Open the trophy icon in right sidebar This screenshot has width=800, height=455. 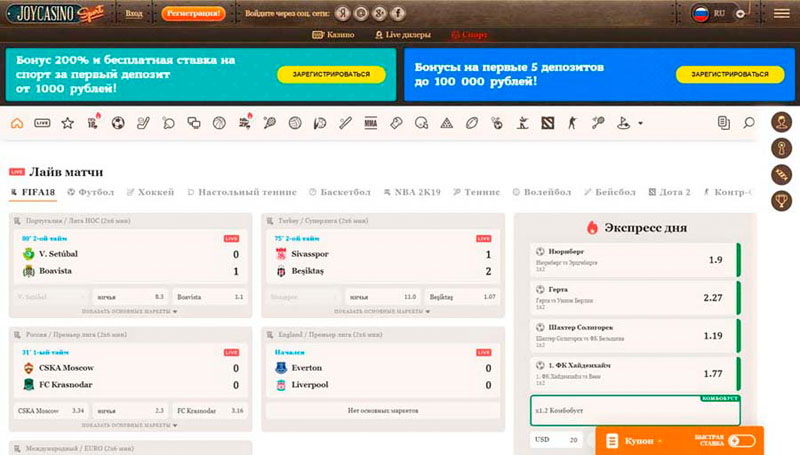point(781,200)
